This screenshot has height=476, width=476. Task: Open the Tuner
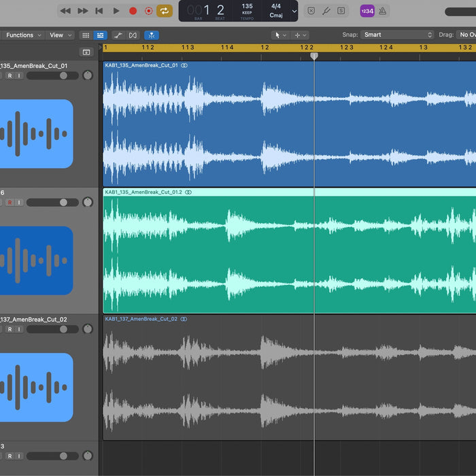[326, 12]
